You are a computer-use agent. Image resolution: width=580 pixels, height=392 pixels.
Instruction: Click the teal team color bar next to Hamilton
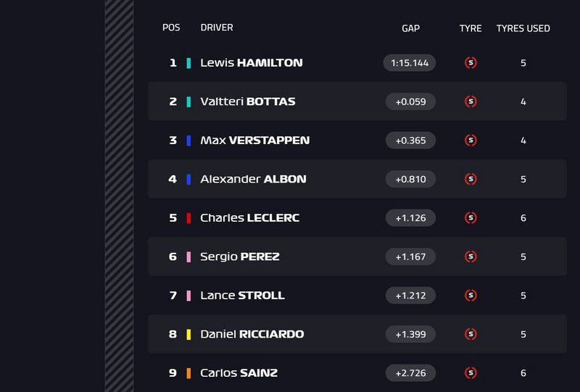pos(188,63)
